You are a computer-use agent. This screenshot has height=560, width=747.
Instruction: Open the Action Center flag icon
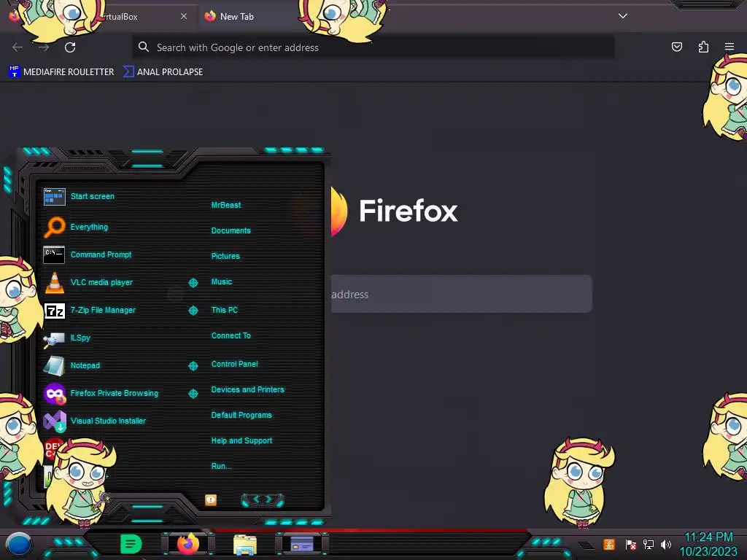point(631,544)
